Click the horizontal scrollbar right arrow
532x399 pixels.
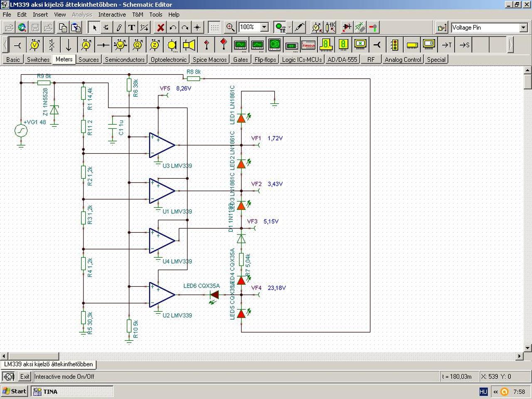[520, 356]
